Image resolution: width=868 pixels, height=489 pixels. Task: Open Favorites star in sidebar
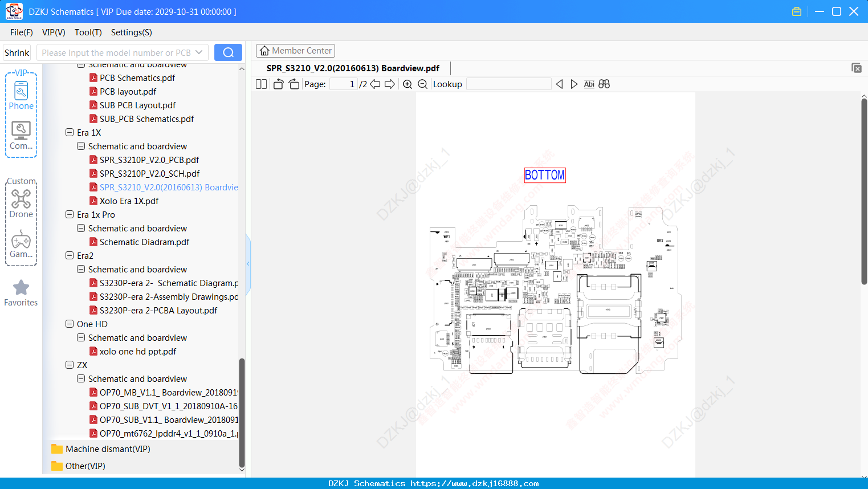click(x=21, y=293)
